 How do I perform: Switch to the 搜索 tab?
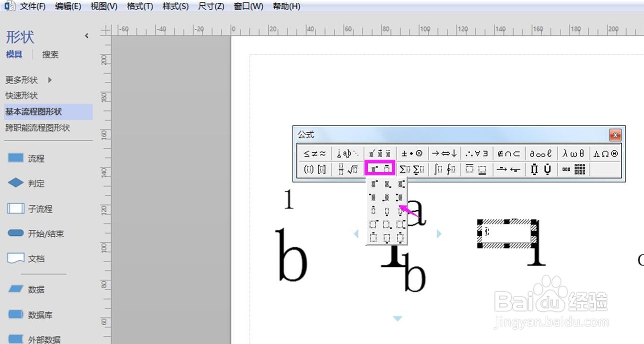[50, 54]
